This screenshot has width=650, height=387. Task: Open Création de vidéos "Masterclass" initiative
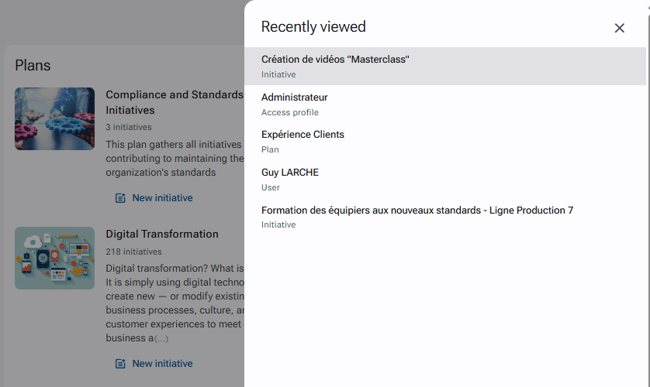[445, 66]
